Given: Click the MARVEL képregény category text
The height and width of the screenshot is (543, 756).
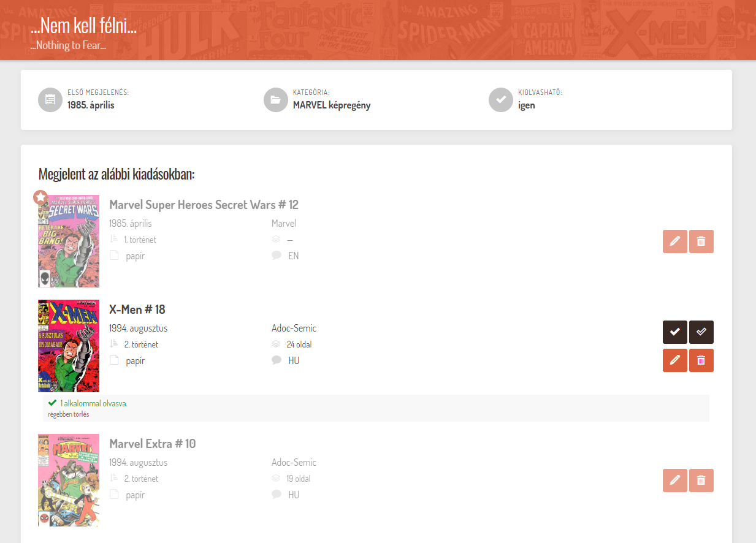Looking at the screenshot, I should [332, 105].
